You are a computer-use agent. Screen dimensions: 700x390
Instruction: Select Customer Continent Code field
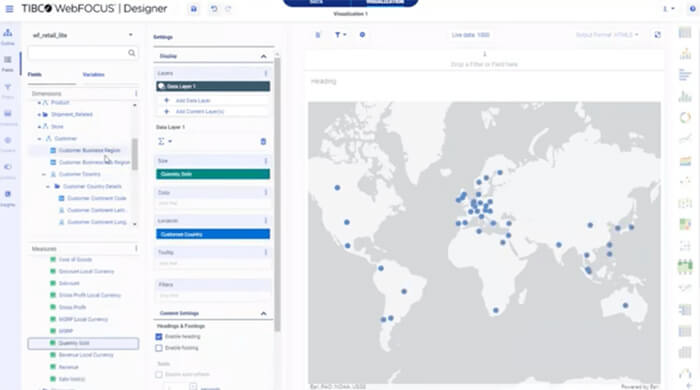point(97,198)
